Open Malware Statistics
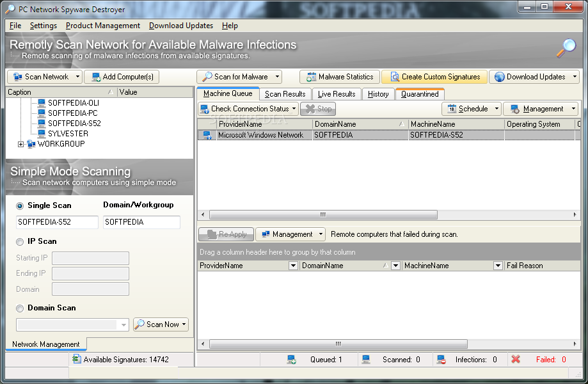The height and width of the screenshot is (384, 588). click(x=340, y=77)
